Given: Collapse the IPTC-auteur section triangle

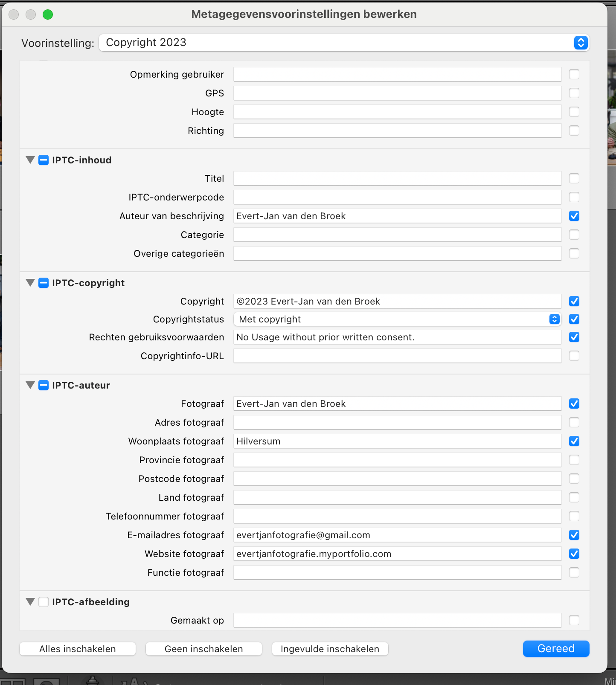Looking at the screenshot, I should click(x=30, y=385).
